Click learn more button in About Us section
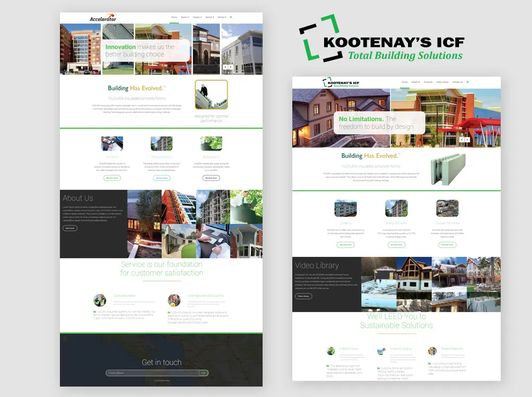 pos(70,228)
